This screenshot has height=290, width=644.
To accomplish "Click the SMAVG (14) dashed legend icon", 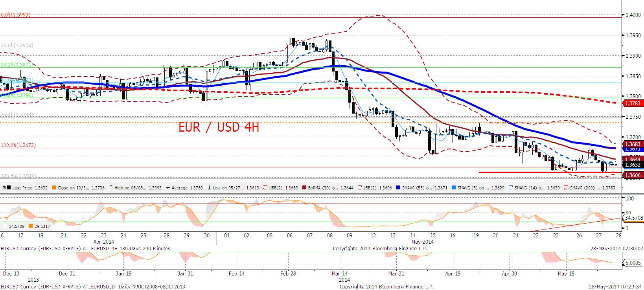I will 511,187.
